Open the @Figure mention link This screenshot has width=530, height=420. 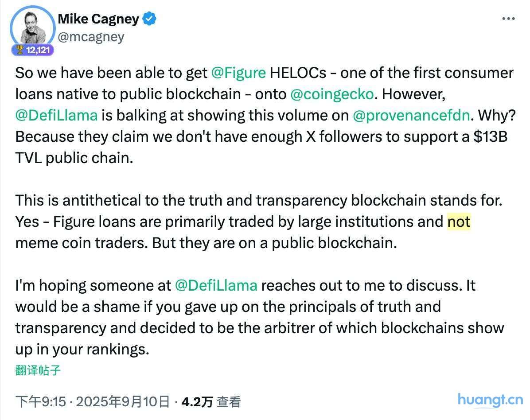click(x=238, y=73)
